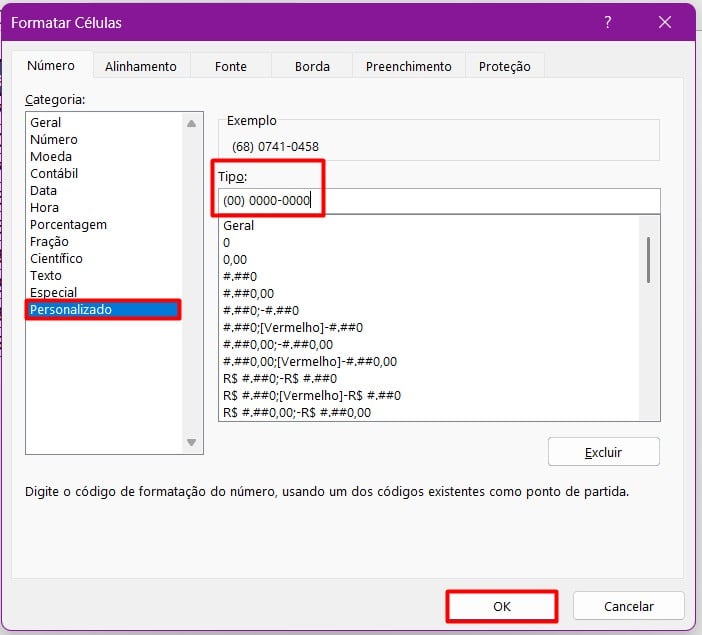The image size is (702, 635).
Task: Select format R$ #.##0;-R$ #.##0
Action: coord(429,378)
